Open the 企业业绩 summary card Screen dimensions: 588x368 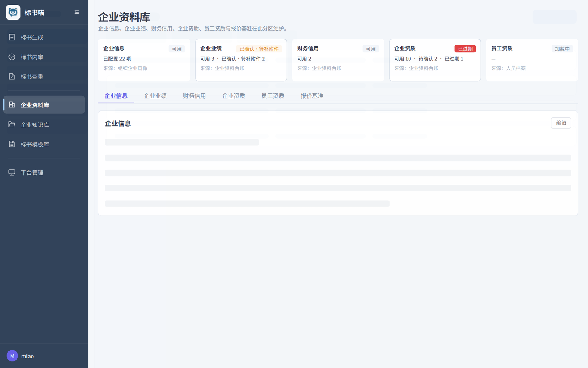click(x=241, y=60)
